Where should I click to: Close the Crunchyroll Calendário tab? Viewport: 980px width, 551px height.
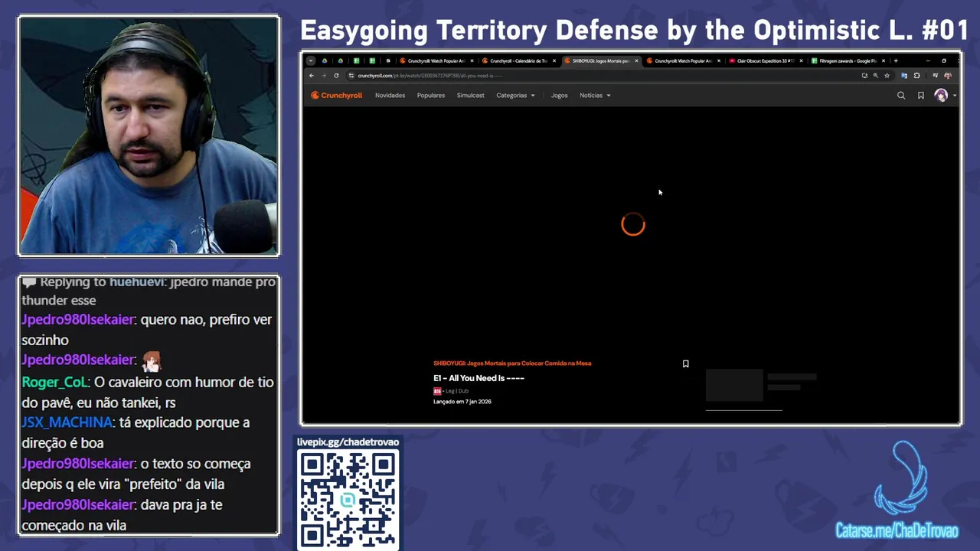[554, 60]
